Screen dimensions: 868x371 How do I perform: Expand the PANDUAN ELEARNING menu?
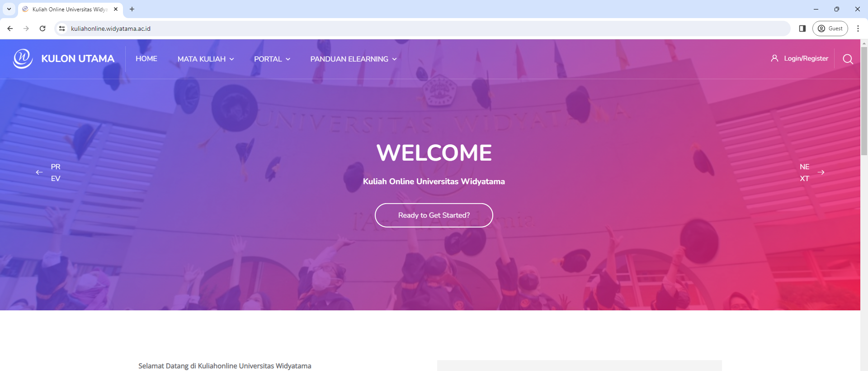click(x=354, y=59)
